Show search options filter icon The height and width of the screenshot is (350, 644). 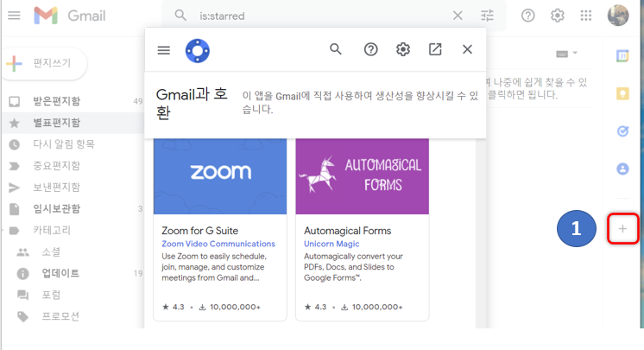487,16
